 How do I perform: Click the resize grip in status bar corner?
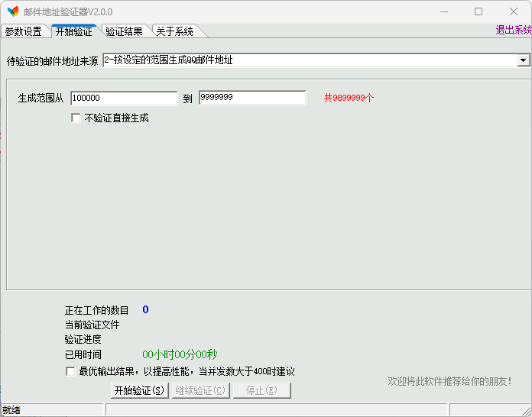click(527, 411)
